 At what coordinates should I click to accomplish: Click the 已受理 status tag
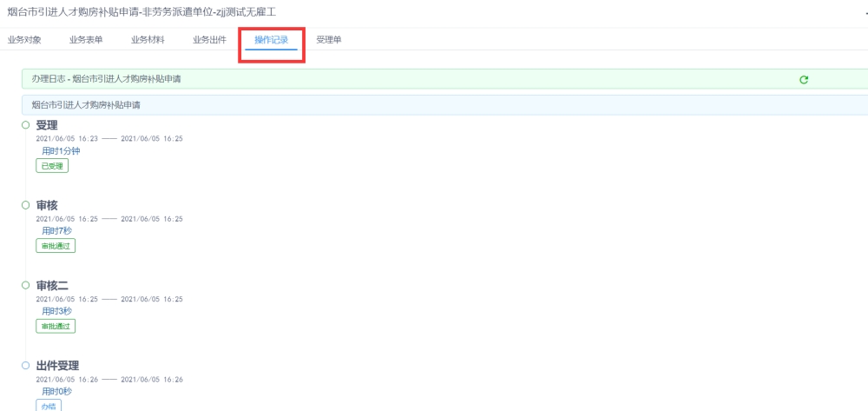[x=52, y=166]
